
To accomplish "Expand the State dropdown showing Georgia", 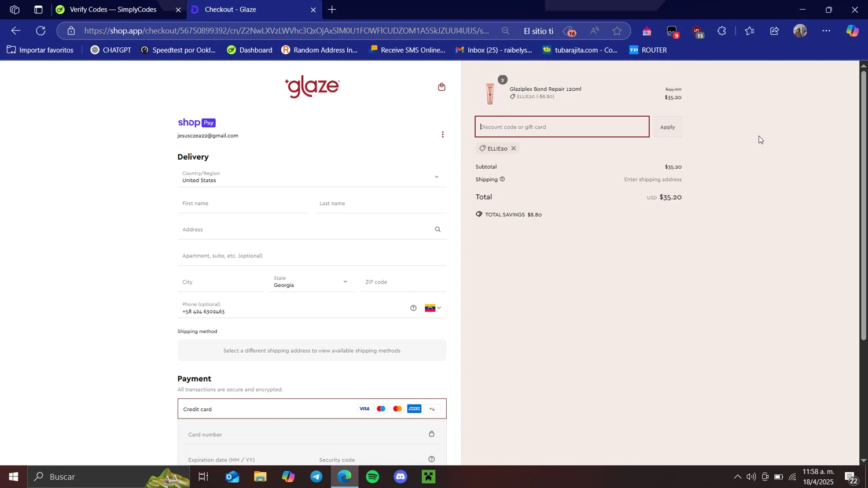I will (x=312, y=282).
